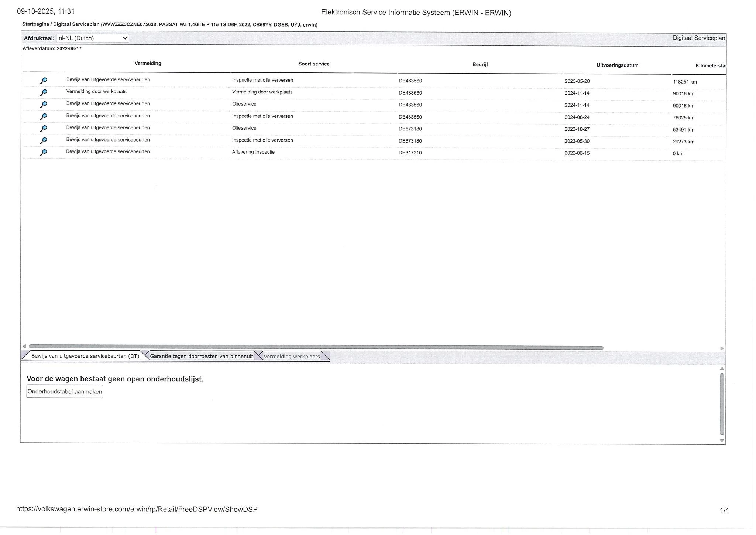Click the Soort service column header

(x=314, y=64)
